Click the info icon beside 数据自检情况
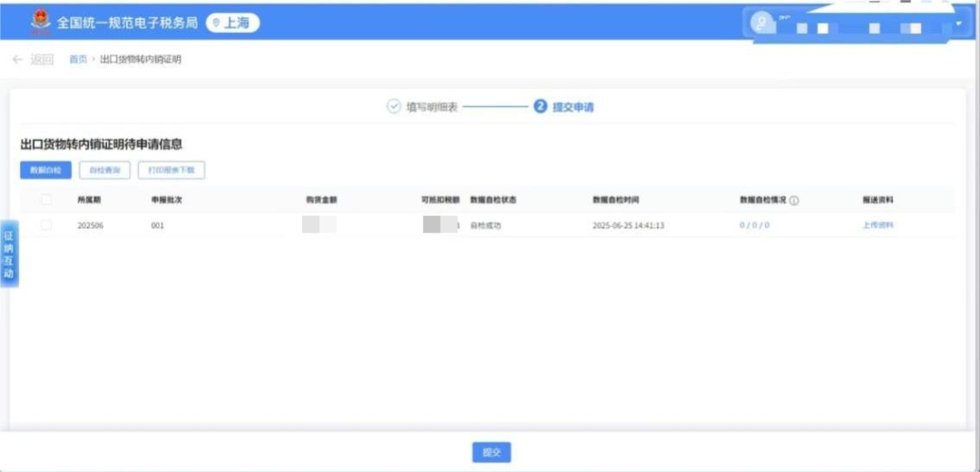The image size is (980, 472). click(x=794, y=201)
